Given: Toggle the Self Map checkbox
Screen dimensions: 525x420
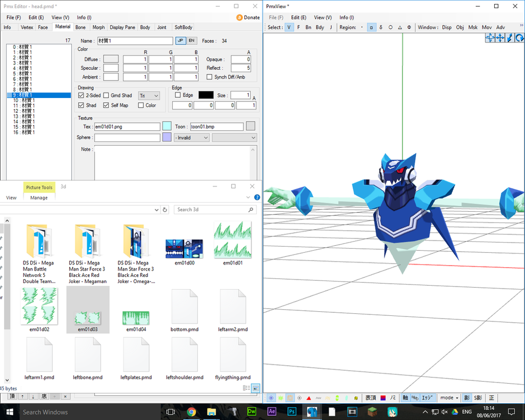Looking at the screenshot, I should [x=106, y=105].
